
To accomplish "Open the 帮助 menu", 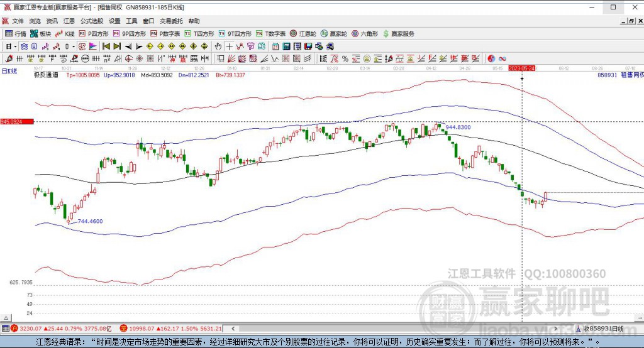I will pos(194,21).
